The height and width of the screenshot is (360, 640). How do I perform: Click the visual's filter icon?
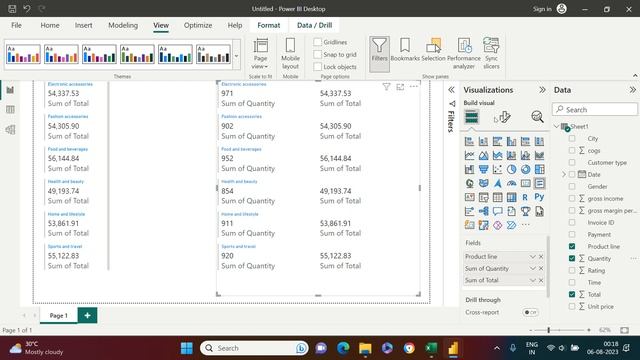tap(386, 87)
